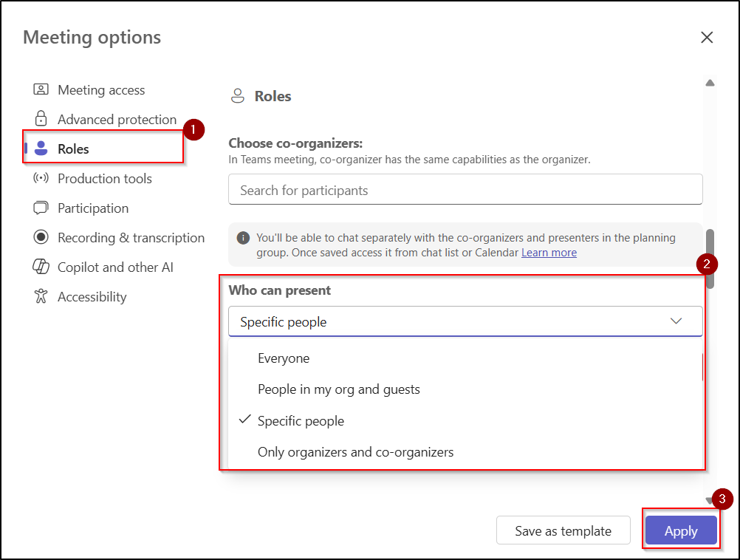Viewport: 740px width, 560px height.
Task: Choose People in my org and guests
Action: tap(339, 389)
